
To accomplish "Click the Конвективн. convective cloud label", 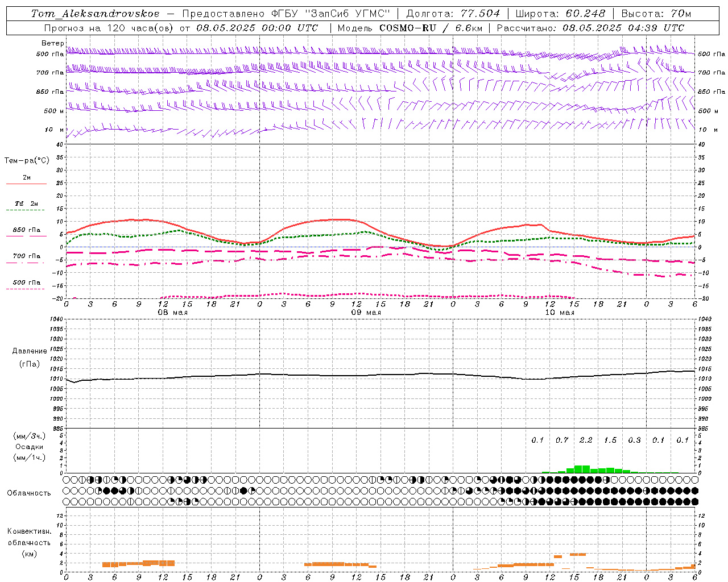I will click(x=29, y=531).
